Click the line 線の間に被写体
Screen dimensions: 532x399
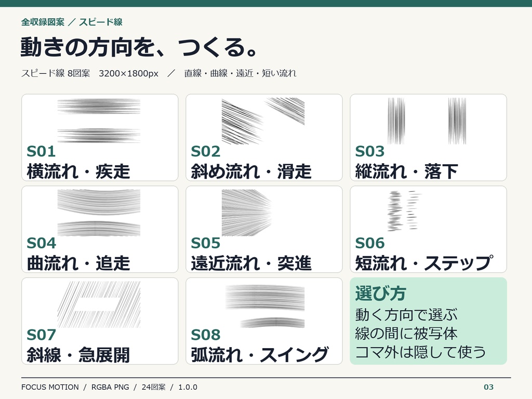(406, 334)
